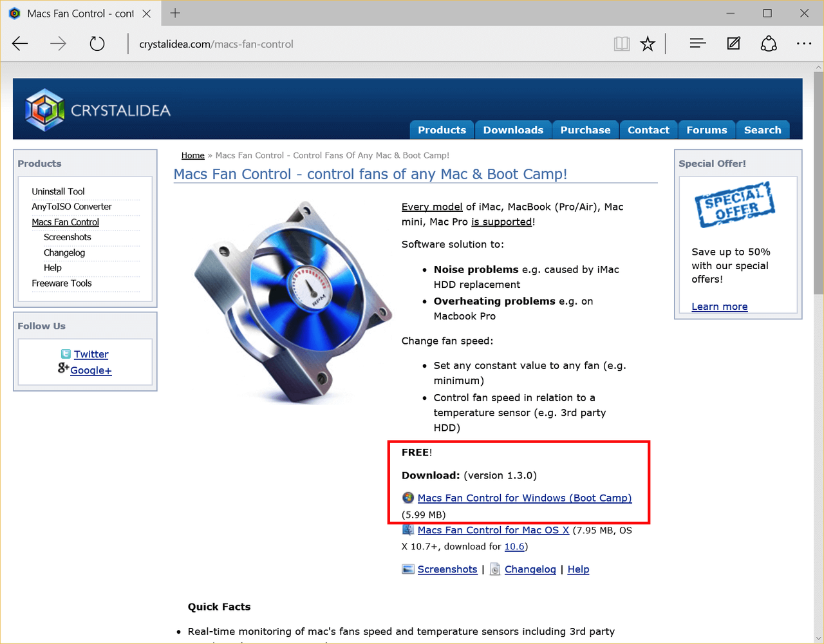Click Learn more in Special Offer
The width and height of the screenshot is (824, 644).
click(720, 307)
